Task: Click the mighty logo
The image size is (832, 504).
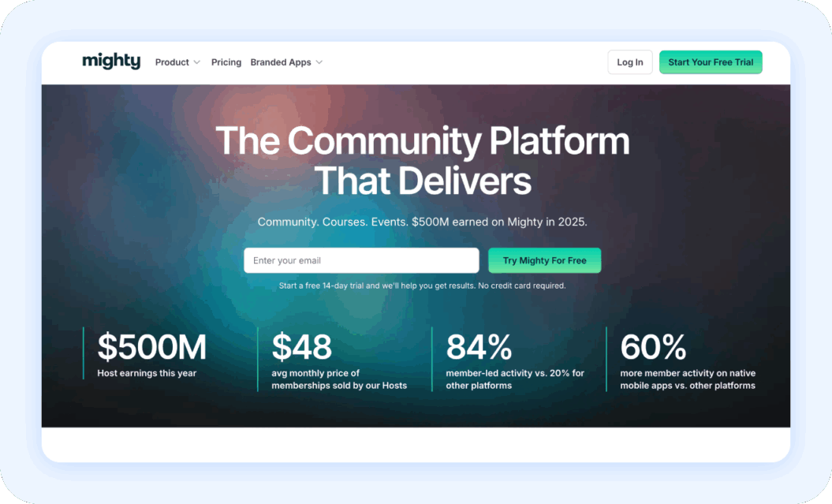Action: tap(110, 62)
